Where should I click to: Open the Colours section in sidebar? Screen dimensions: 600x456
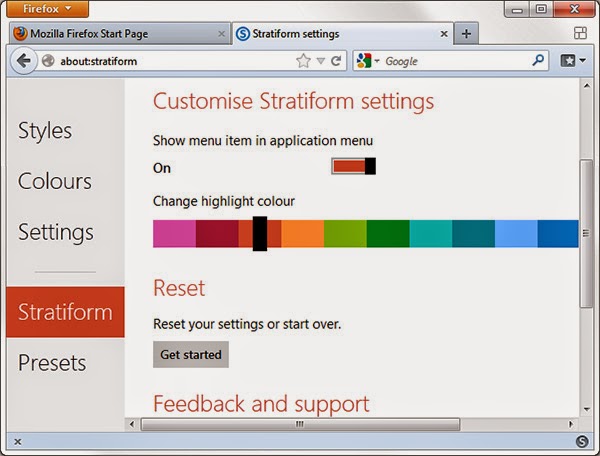[55, 181]
